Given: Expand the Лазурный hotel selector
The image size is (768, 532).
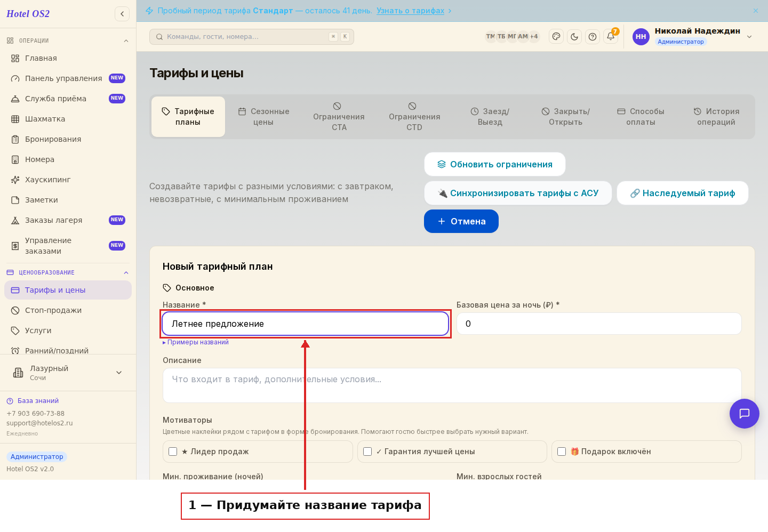Looking at the screenshot, I should tap(68, 373).
